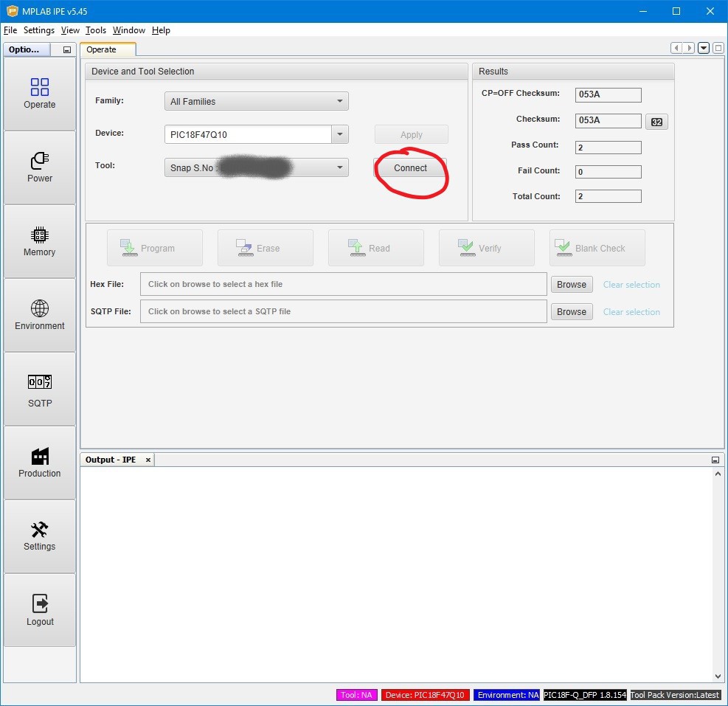The image size is (728, 706).
Task: Click the Fail Count field
Action: tap(609, 172)
